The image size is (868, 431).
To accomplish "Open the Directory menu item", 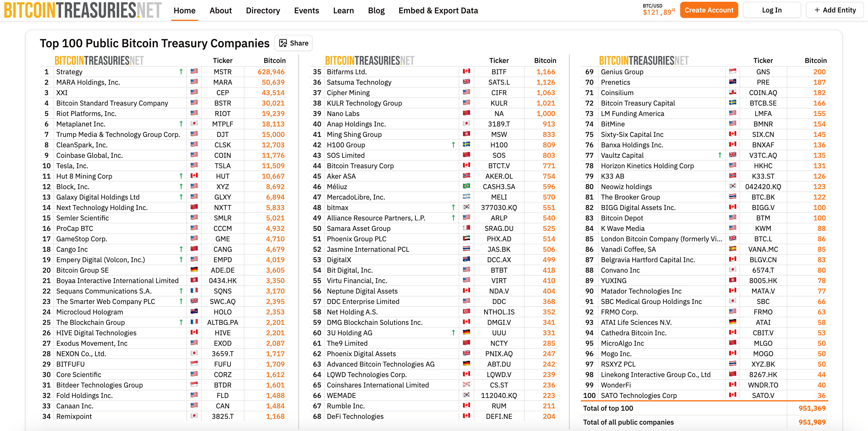I will point(263,10).
